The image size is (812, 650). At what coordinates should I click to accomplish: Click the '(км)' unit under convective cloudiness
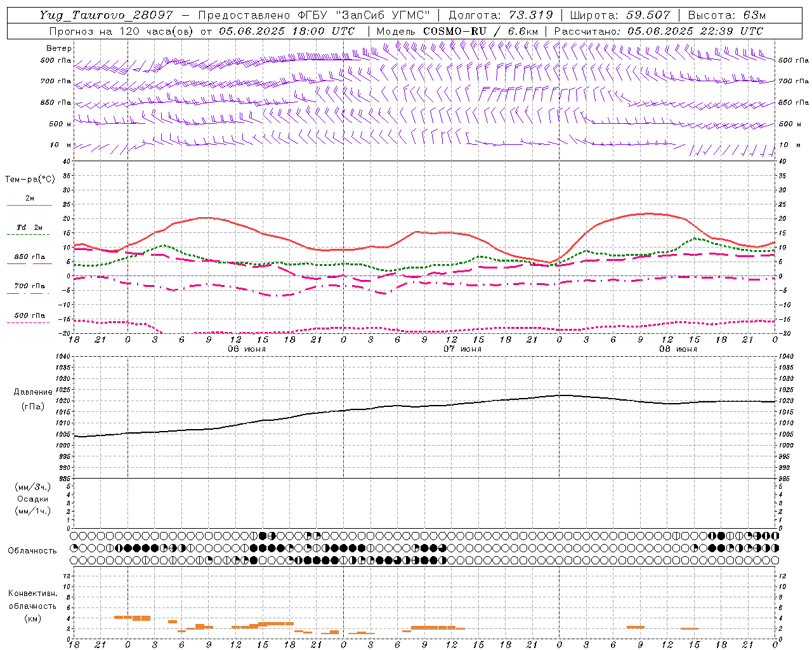coord(32,618)
